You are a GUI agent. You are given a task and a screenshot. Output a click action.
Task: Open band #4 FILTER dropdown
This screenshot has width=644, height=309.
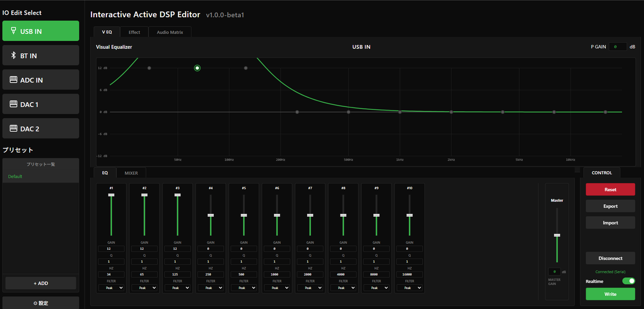[211, 288]
